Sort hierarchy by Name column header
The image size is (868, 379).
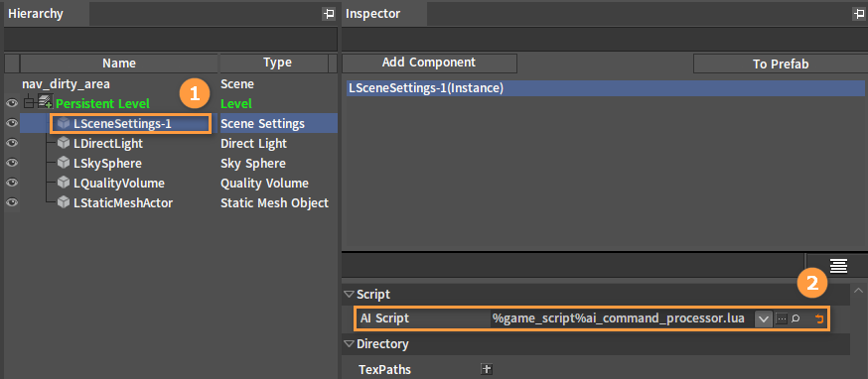(119, 63)
